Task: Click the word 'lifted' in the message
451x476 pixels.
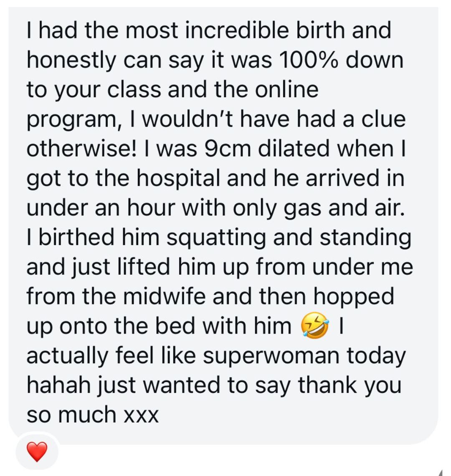Action: click(x=143, y=267)
